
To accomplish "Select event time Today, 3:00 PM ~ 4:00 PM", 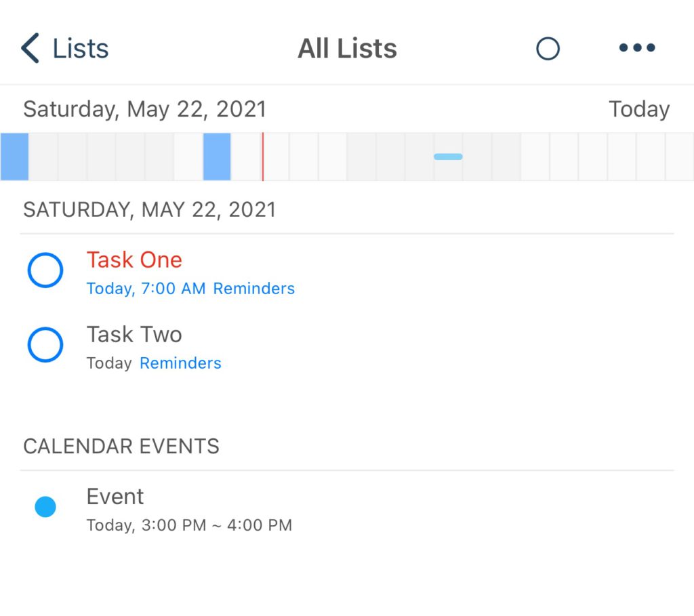I will tap(189, 525).
